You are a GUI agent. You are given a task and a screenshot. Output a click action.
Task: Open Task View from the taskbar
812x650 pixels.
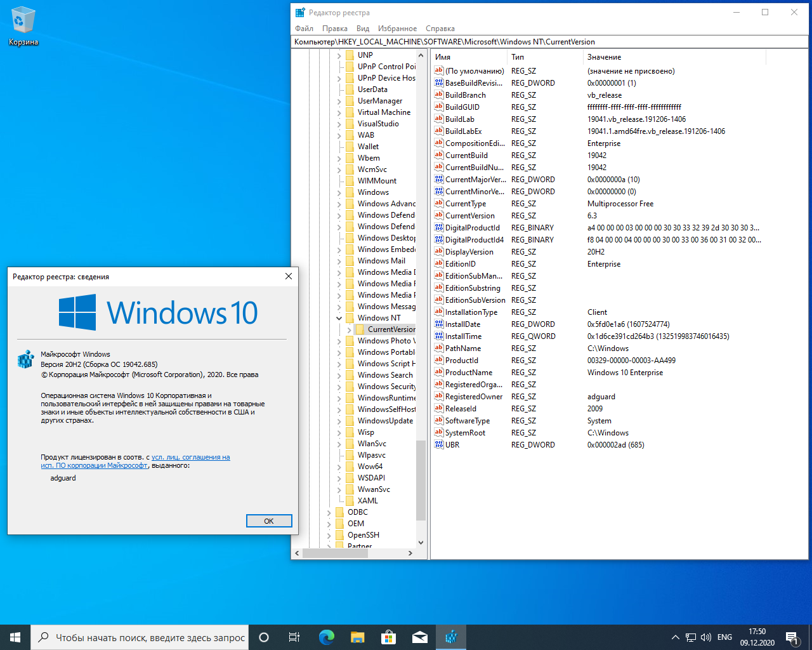click(x=294, y=637)
